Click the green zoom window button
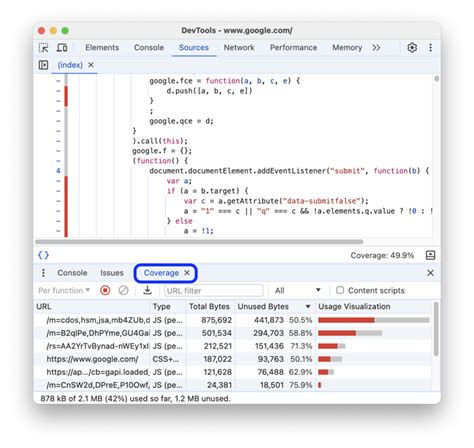The image size is (474, 448). [x=65, y=31]
